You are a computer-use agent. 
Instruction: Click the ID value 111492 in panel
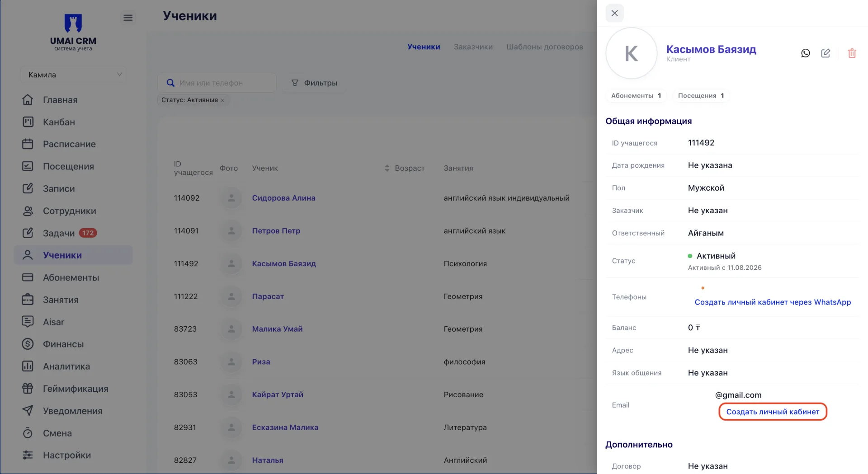click(701, 143)
